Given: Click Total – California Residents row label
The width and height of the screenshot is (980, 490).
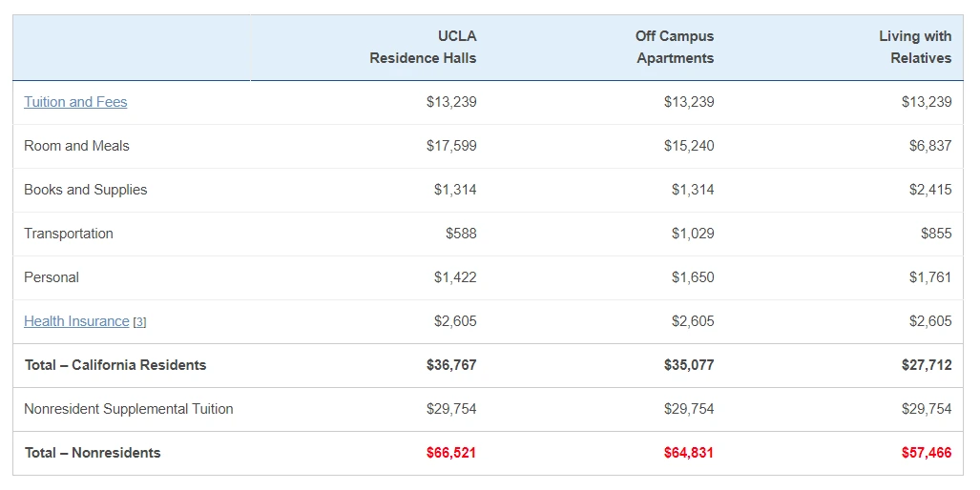Looking at the screenshot, I should coord(115,365).
